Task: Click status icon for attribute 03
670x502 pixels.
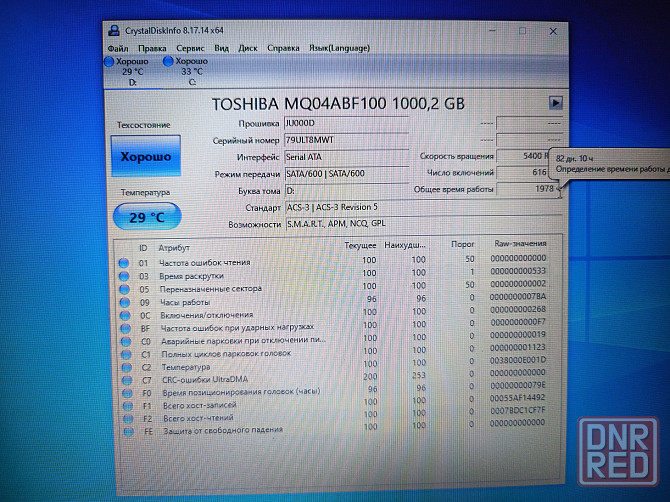Action: click(124, 276)
